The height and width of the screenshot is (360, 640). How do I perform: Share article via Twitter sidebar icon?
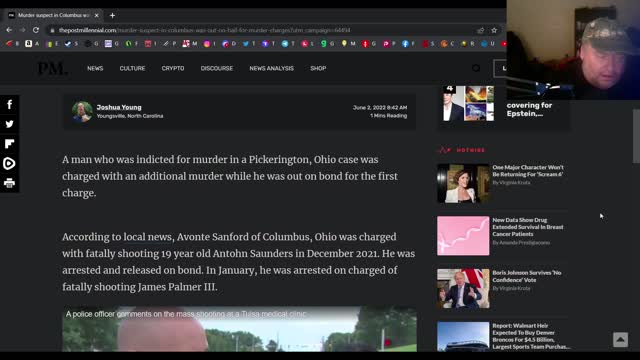(9, 124)
